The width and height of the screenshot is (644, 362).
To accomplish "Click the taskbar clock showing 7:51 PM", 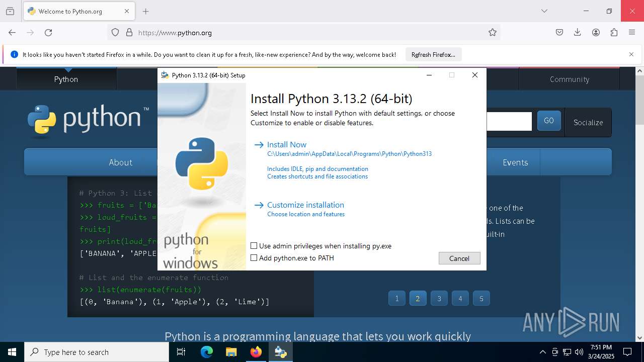I will [601, 352].
